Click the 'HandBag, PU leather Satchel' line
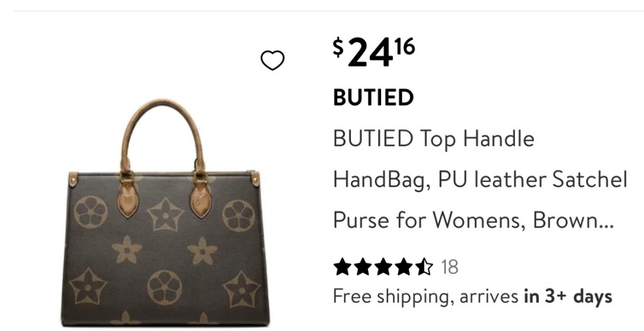 (480, 180)
